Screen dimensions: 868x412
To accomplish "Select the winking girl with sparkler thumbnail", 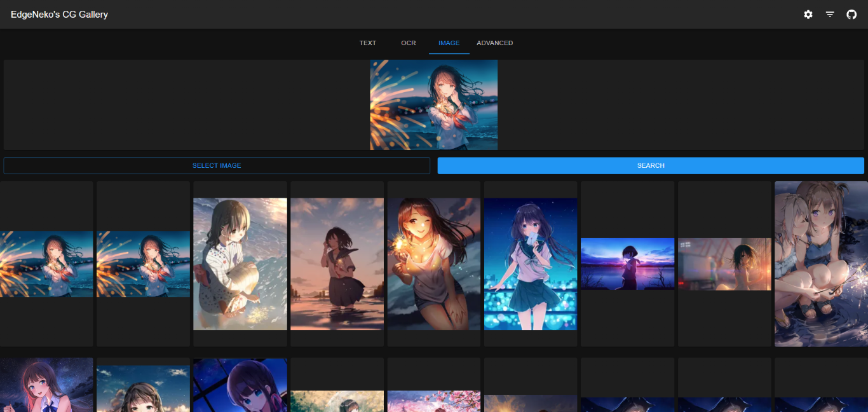I will [434, 264].
